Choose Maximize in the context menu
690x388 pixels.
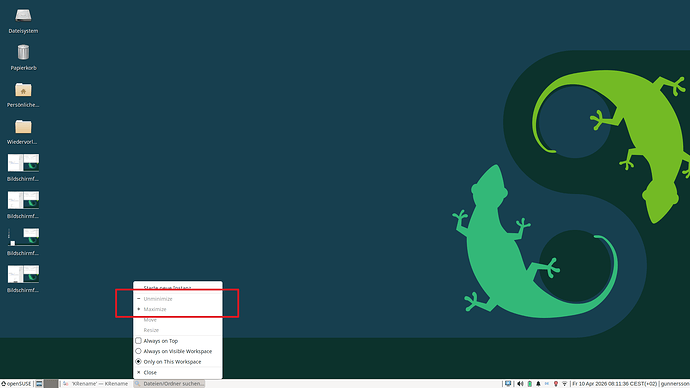pos(178,309)
